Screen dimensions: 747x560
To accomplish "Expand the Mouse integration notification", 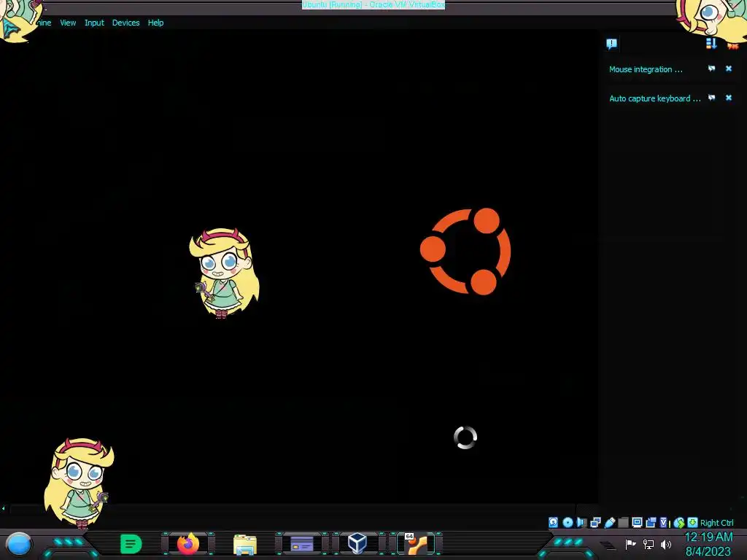I will point(711,69).
